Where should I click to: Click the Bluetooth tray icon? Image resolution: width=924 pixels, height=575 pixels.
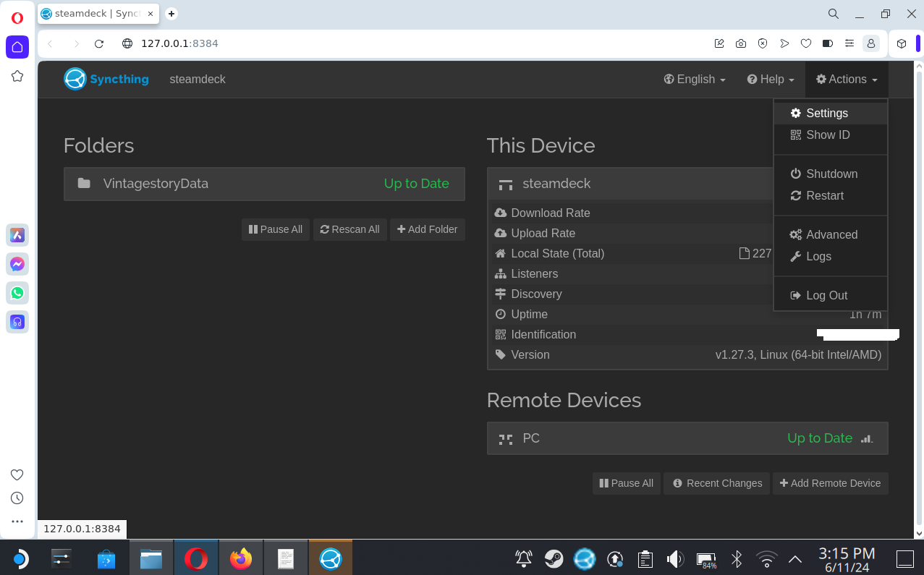coord(737,558)
